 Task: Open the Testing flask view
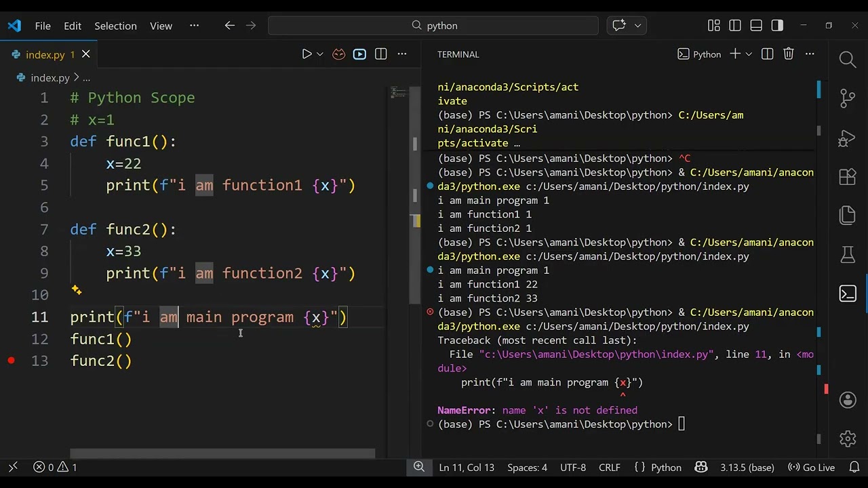848,255
